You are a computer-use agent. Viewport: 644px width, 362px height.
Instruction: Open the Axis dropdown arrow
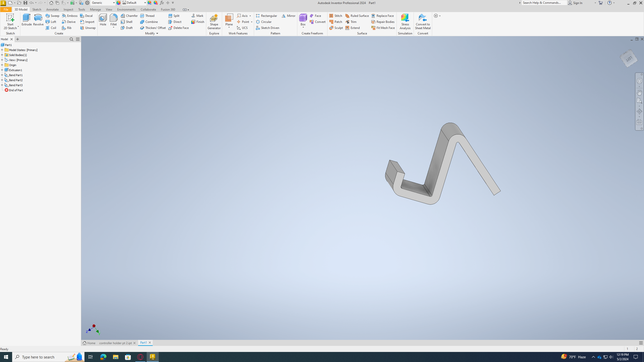point(250,16)
